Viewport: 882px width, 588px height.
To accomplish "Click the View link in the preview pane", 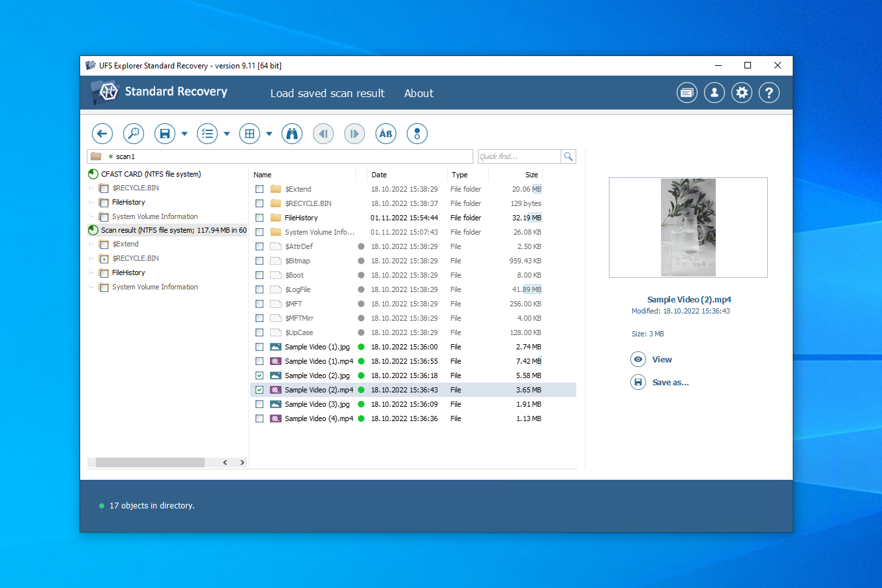I will [x=662, y=359].
